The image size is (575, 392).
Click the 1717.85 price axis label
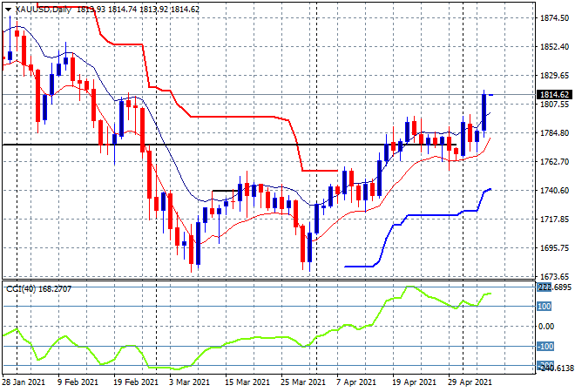(x=555, y=220)
